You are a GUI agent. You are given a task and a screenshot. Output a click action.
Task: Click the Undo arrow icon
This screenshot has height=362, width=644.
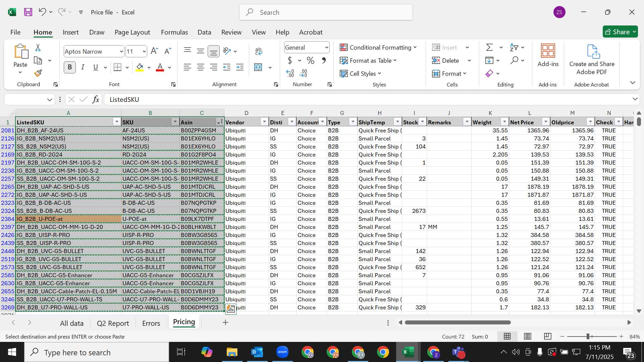click(x=42, y=12)
